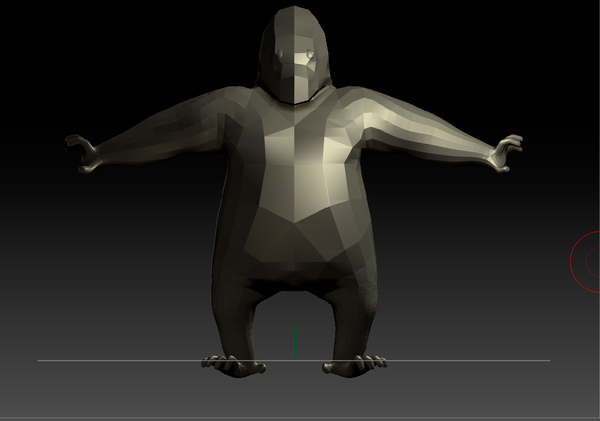Click the model's foot on the left side
The width and height of the screenshot is (600, 421).
[x=233, y=366]
